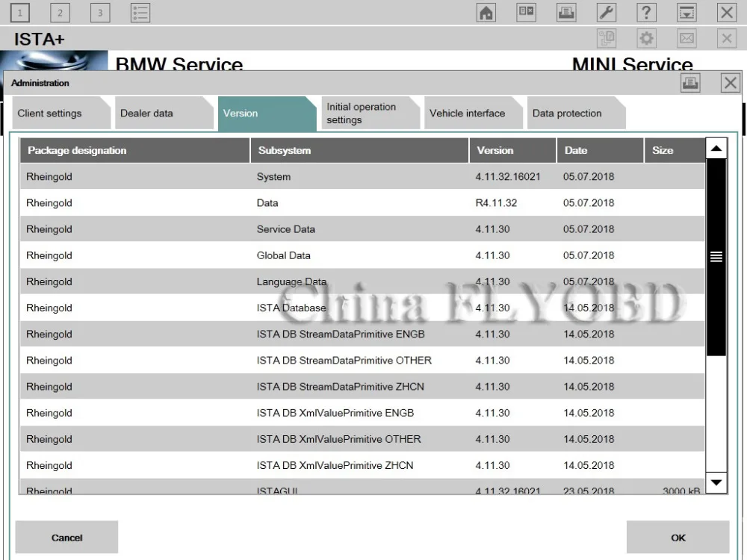The height and width of the screenshot is (560, 747).
Task: Open the gear settings icon in ISTA+ bar
Action: pos(646,38)
